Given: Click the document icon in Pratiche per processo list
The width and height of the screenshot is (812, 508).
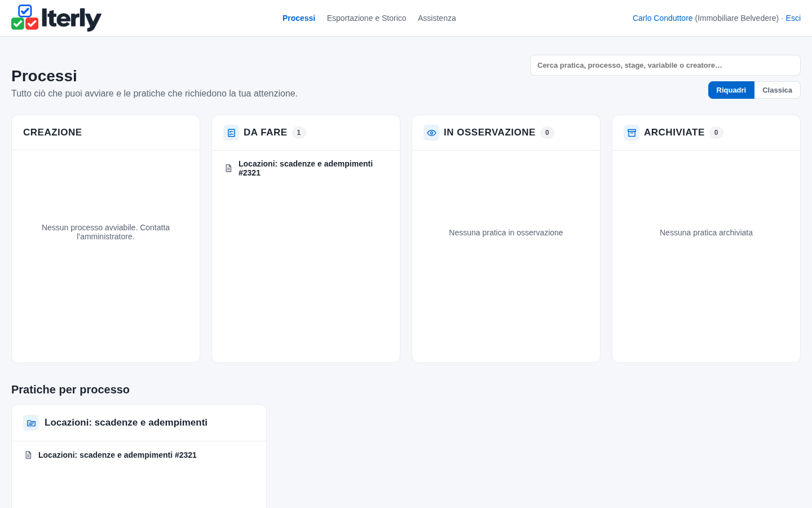Looking at the screenshot, I should pyautogui.click(x=28, y=455).
